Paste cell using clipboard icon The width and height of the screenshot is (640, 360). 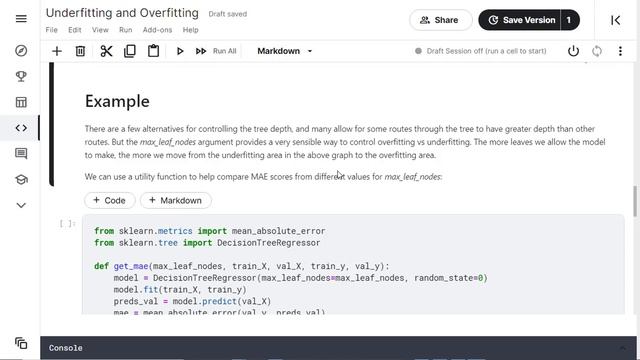coord(153,51)
